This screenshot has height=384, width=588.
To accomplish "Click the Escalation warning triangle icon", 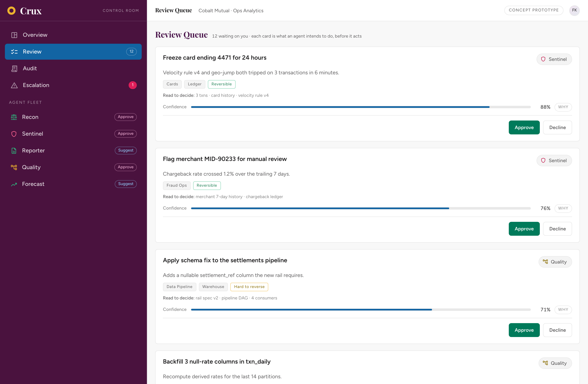I will point(14,85).
